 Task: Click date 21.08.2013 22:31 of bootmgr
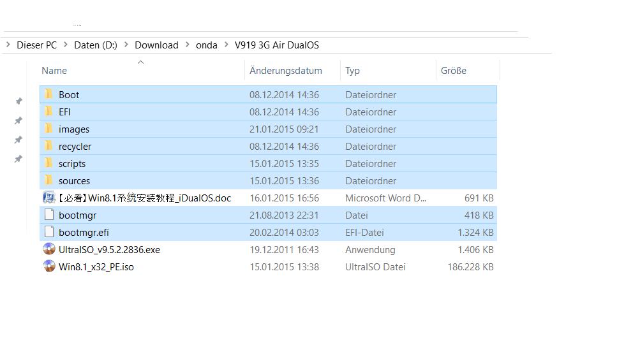284,215
